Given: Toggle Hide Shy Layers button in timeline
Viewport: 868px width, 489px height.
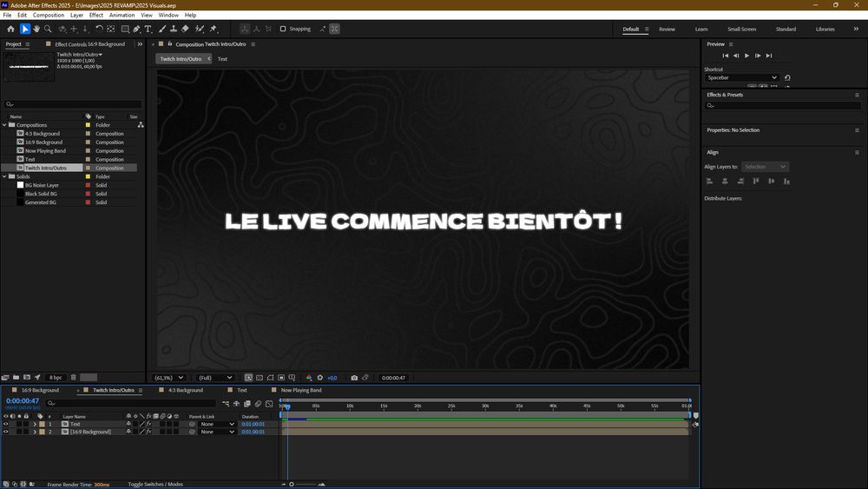Looking at the screenshot, I should [x=236, y=404].
